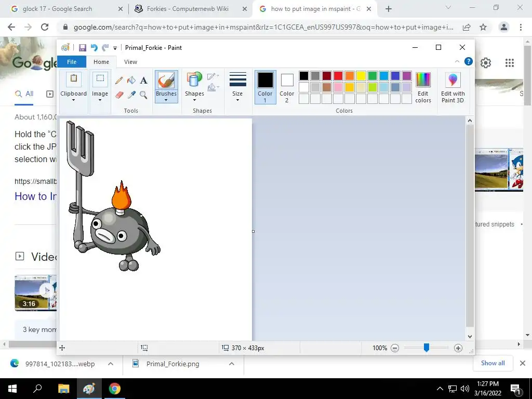Expand the Primal_Forkie.png download options arrow
Screen dimensions: 532x399
231,364
